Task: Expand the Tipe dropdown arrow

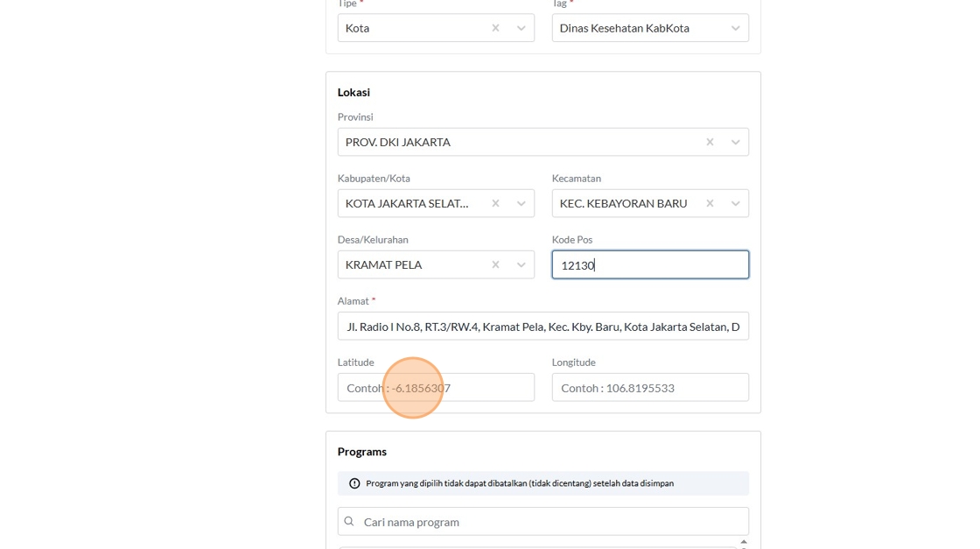Action: point(521,28)
